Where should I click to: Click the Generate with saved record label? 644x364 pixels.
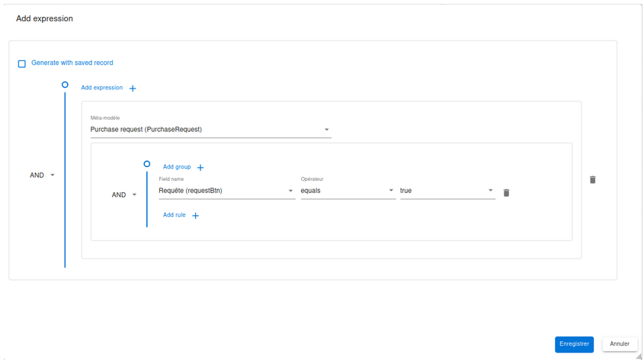72,63
